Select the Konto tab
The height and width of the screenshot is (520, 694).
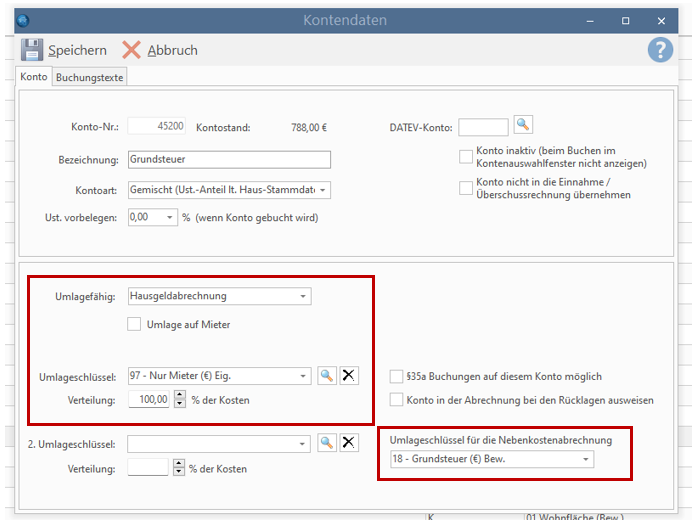click(x=33, y=77)
